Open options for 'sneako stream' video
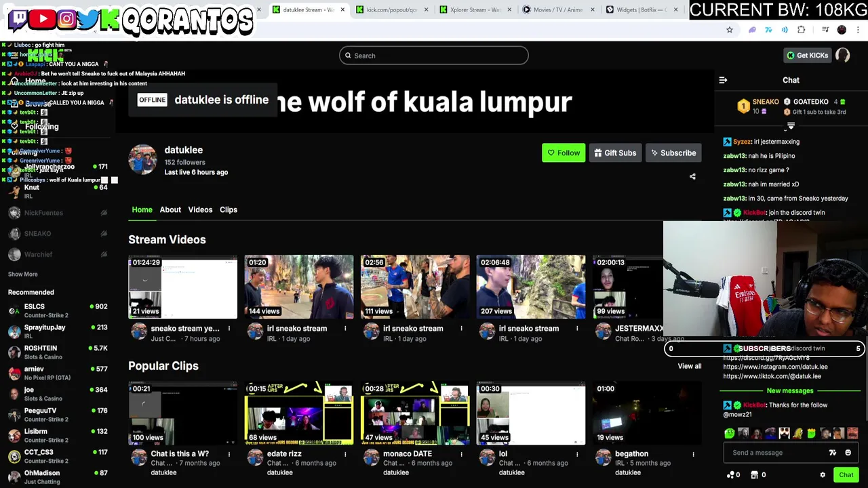Screen dimensions: 868x488 pos(229,329)
